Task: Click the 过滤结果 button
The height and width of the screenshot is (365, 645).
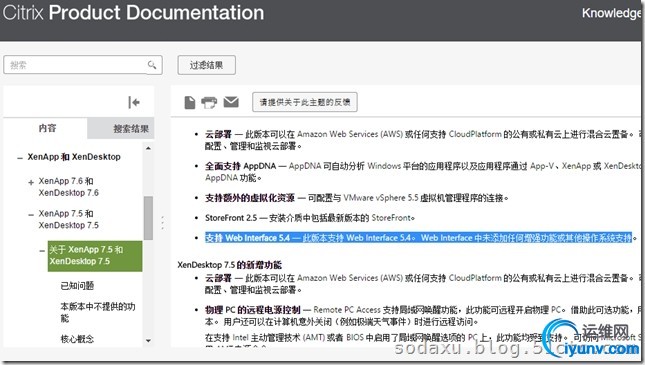Action: (x=206, y=65)
